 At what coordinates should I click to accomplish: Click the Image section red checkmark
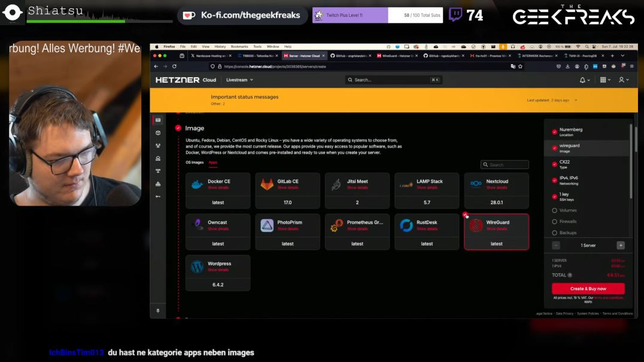(178, 128)
